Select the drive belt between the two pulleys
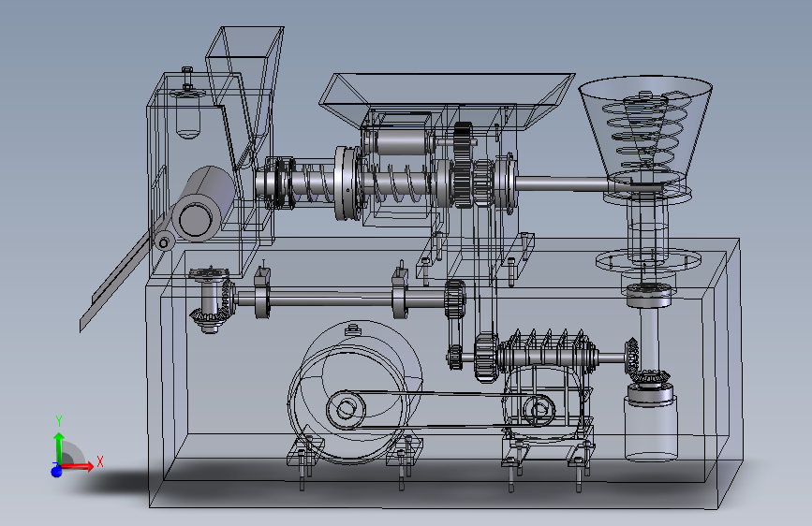812x526 pixels. (x=440, y=410)
